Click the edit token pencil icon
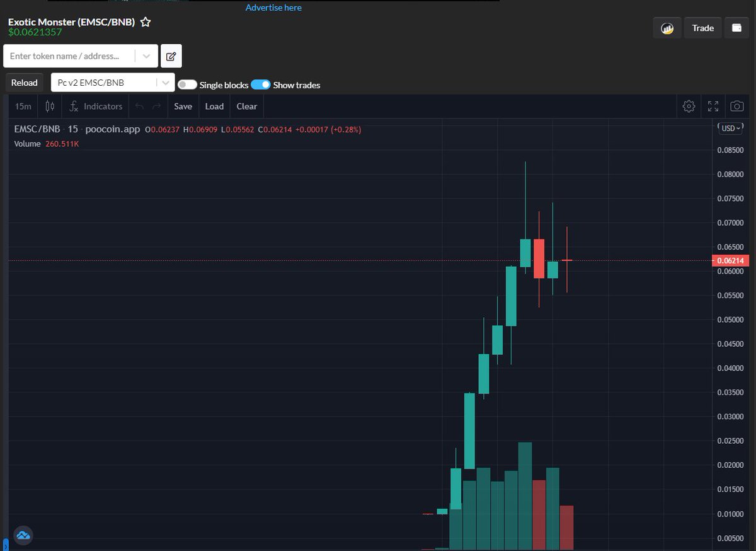This screenshot has width=756, height=551. (x=171, y=56)
